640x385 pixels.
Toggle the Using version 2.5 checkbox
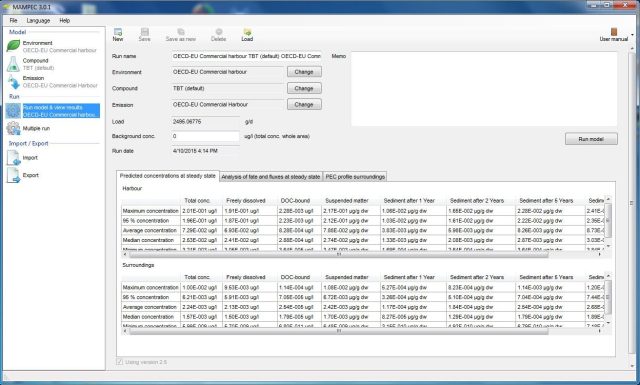click(x=119, y=362)
